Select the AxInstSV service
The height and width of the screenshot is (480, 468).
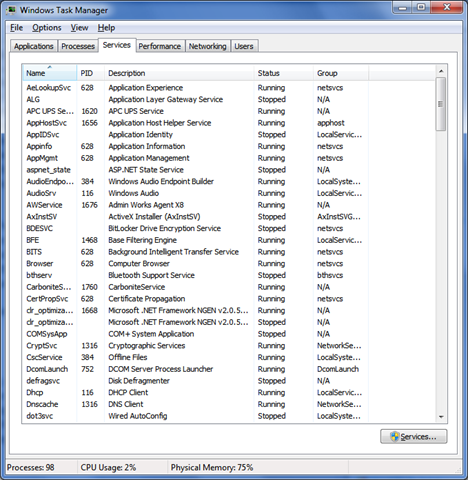42,217
